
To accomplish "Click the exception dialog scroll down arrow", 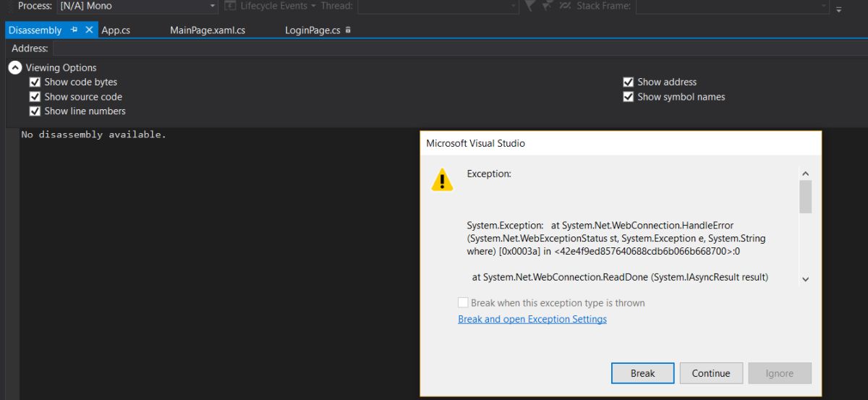I will pos(806,279).
